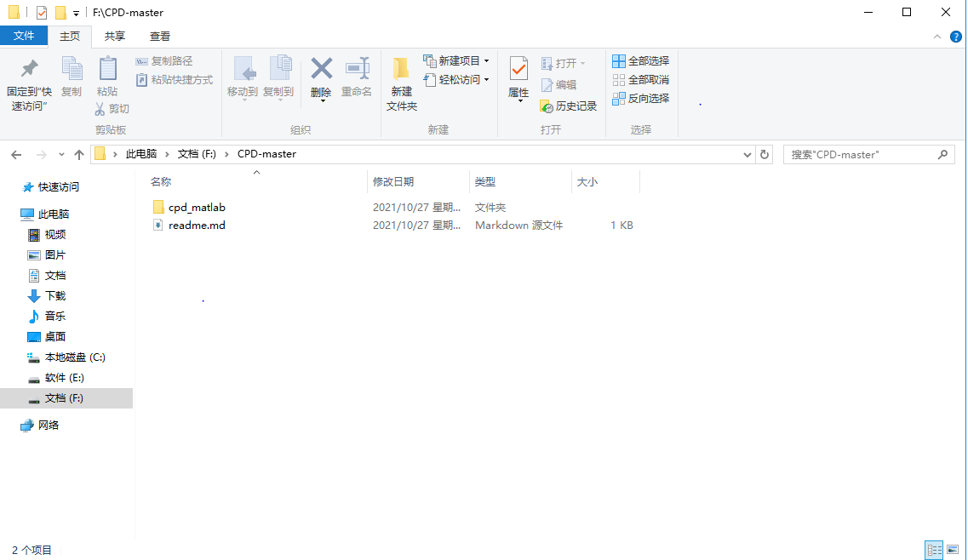Viewport: 968px width, 560px height.
Task: Open the address bar history dropdown
Action: (x=747, y=154)
